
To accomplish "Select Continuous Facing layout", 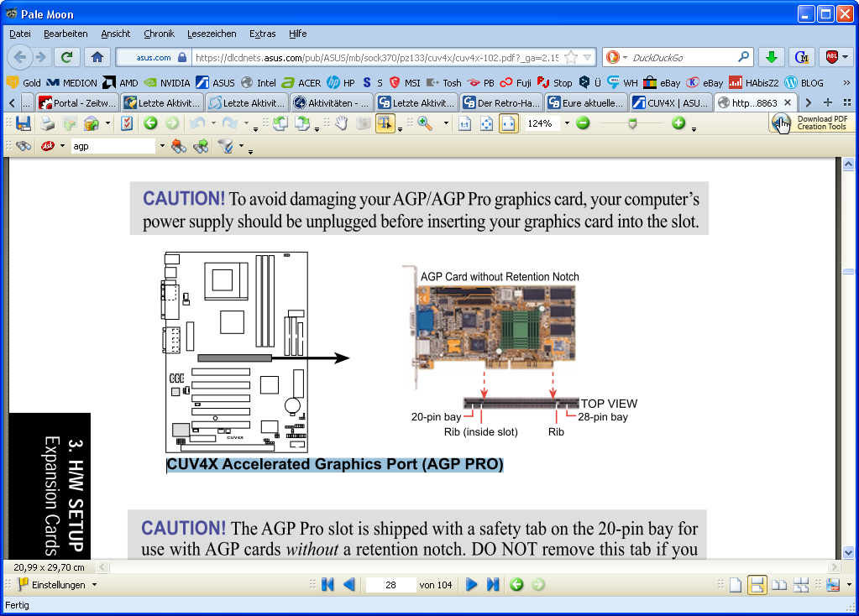I will pyautogui.click(x=801, y=585).
